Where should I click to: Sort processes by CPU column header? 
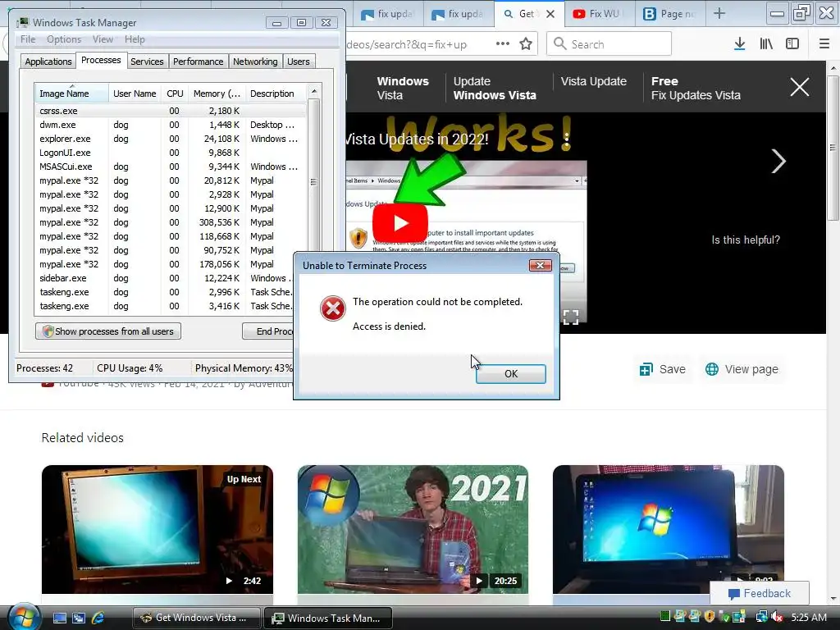pos(175,94)
